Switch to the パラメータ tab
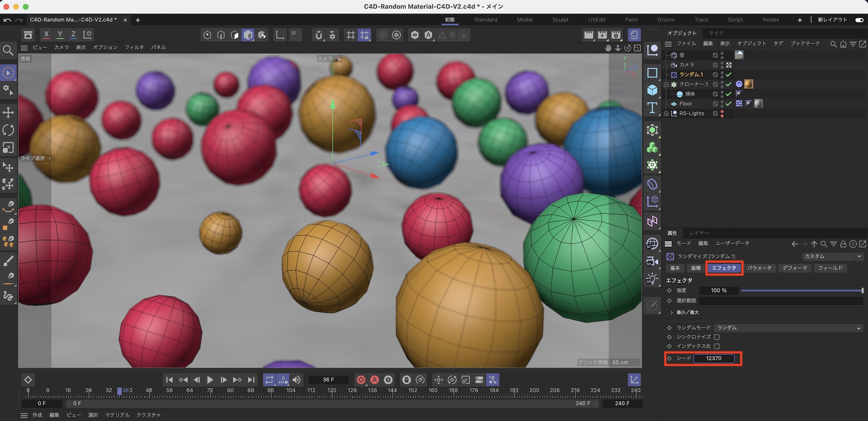Screen dimensions: 868x421 pyautogui.click(x=759, y=268)
